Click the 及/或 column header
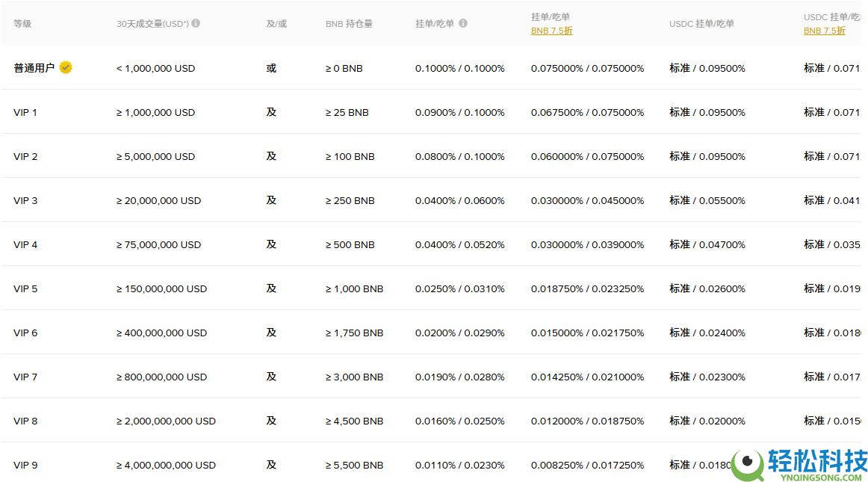The height and width of the screenshot is (482, 868). [x=276, y=23]
